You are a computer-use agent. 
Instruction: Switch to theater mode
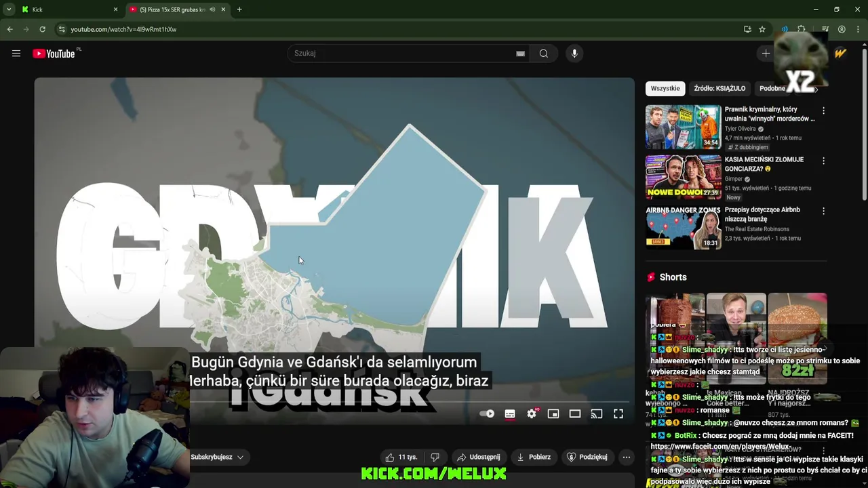tap(575, 413)
